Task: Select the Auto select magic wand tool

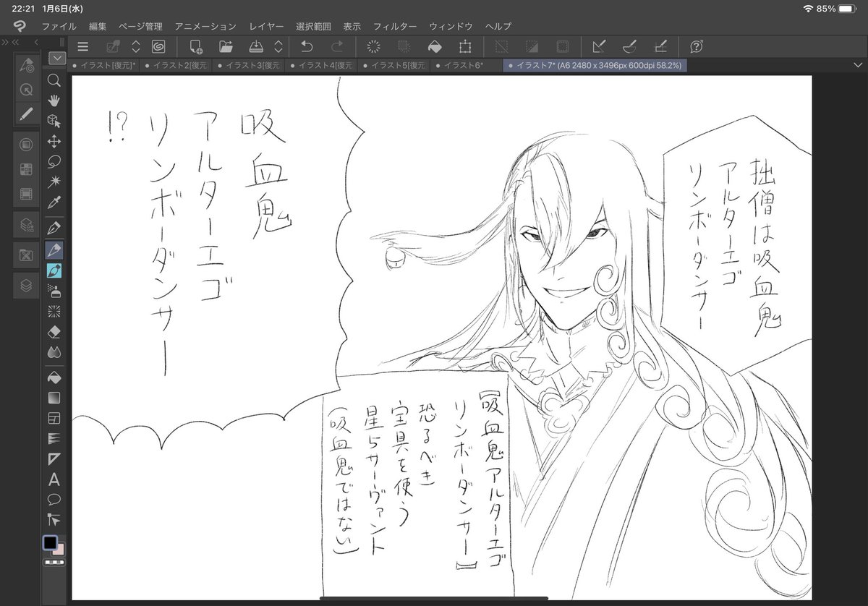Action: point(54,182)
